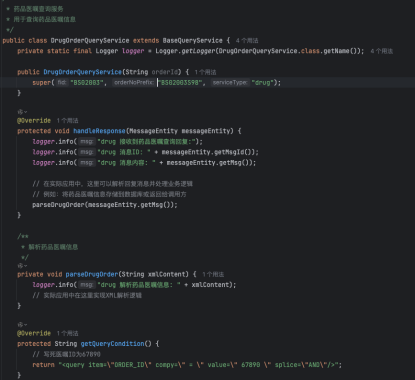Click messageEntity.getMsgId() in the log statement
The image size is (415, 380).
tap(209, 152)
